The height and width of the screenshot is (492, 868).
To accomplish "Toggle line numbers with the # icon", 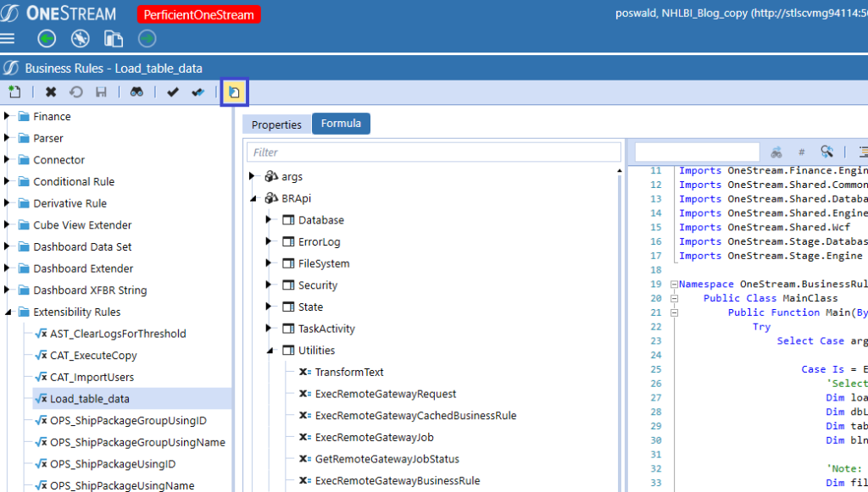I will [801, 151].
